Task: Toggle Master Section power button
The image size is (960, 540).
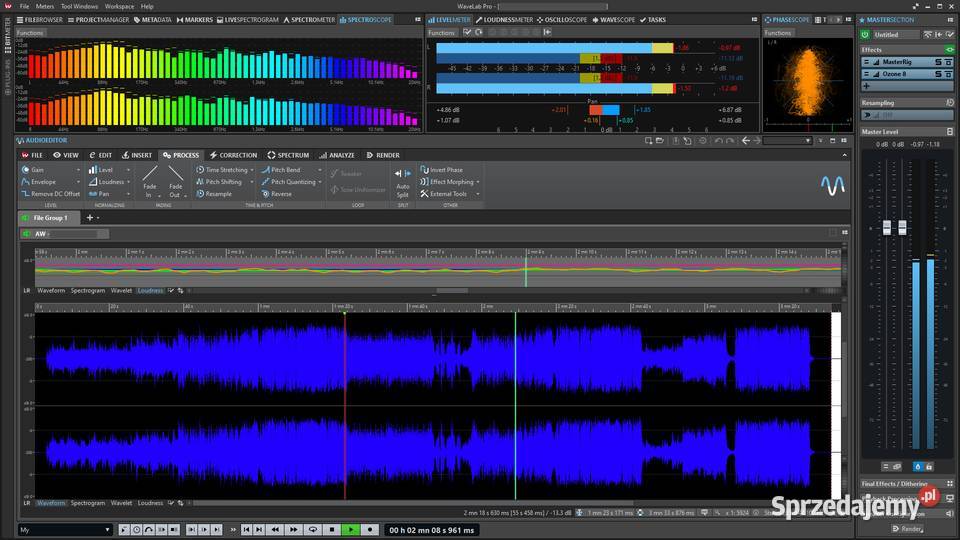Action: [866, 34]
